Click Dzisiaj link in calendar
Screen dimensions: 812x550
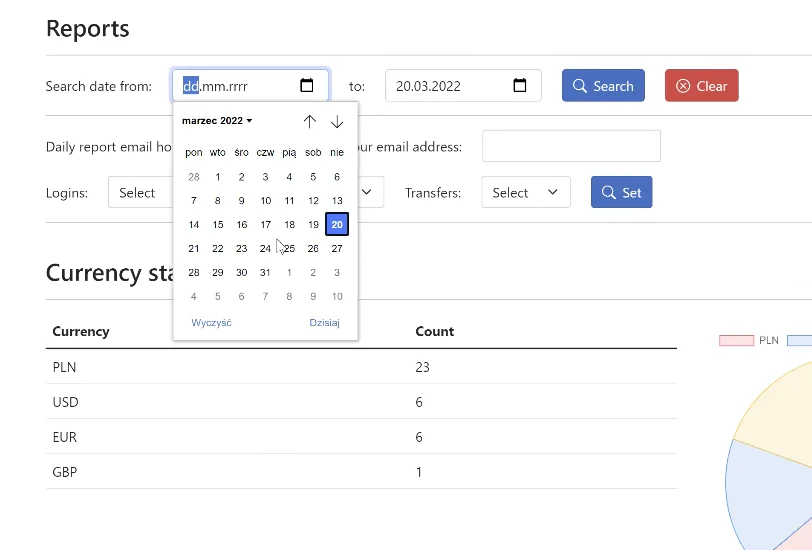point(324,323)
